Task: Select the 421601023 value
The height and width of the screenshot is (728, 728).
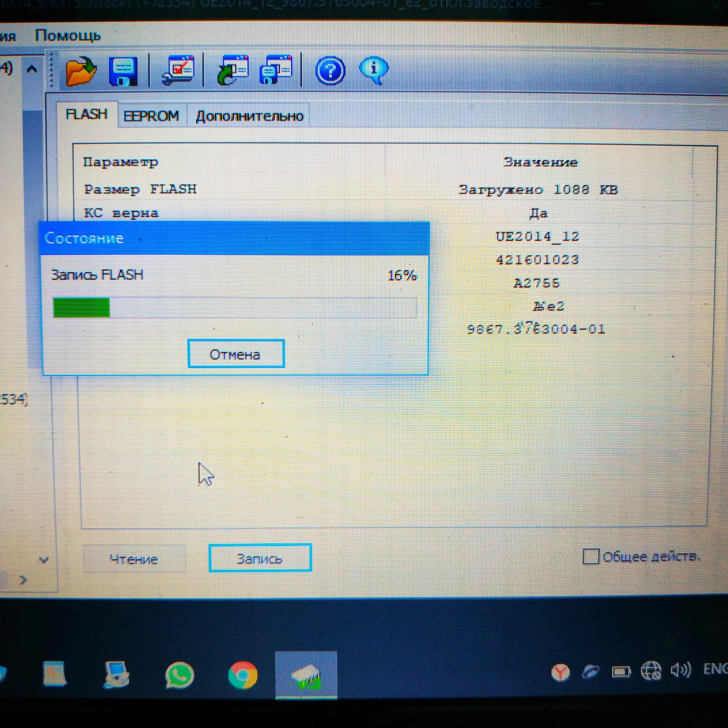Action: (537, 260)
